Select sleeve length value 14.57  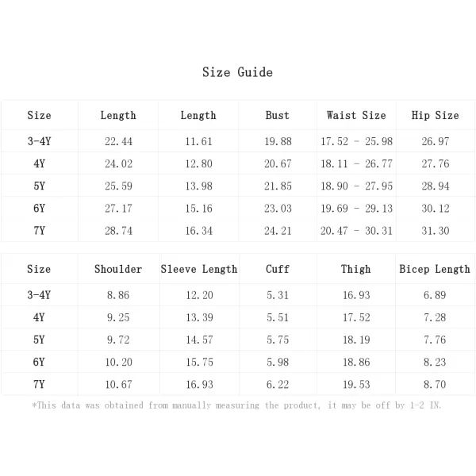[199, 340]
